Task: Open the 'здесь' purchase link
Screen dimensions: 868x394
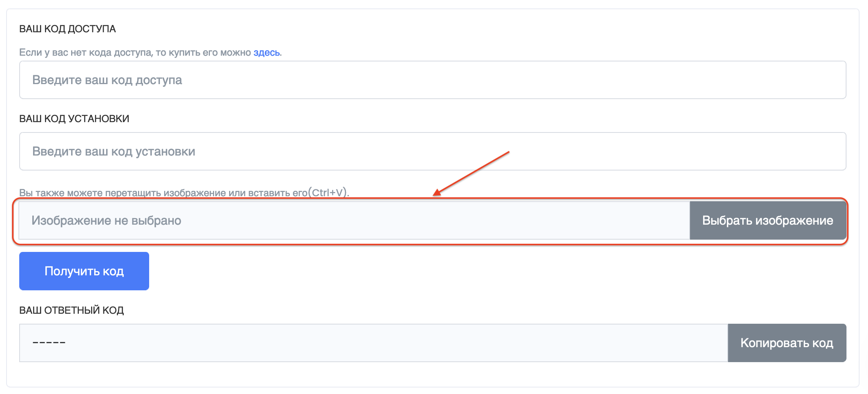Action: click(x=266, y=53)
